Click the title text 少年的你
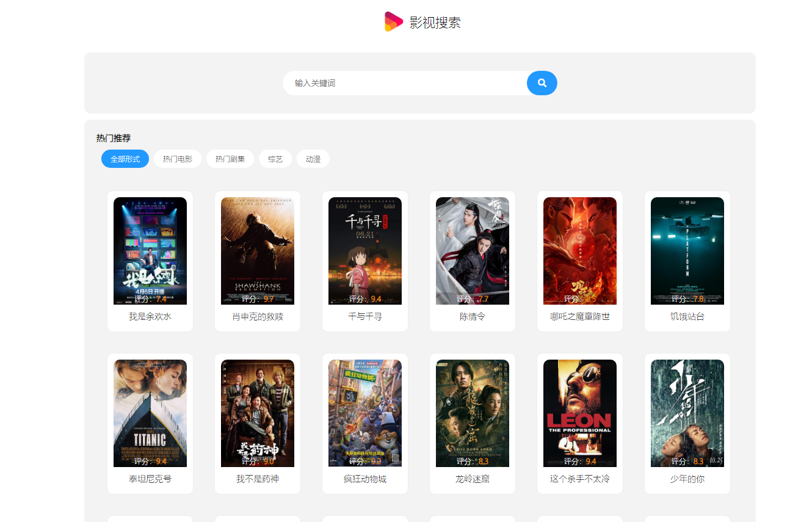This screenshot has height=522, width=812. 687,479
